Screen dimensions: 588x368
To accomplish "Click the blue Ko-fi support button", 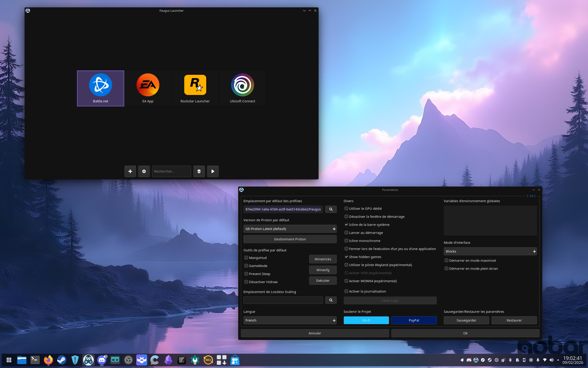I will [366, 320].
